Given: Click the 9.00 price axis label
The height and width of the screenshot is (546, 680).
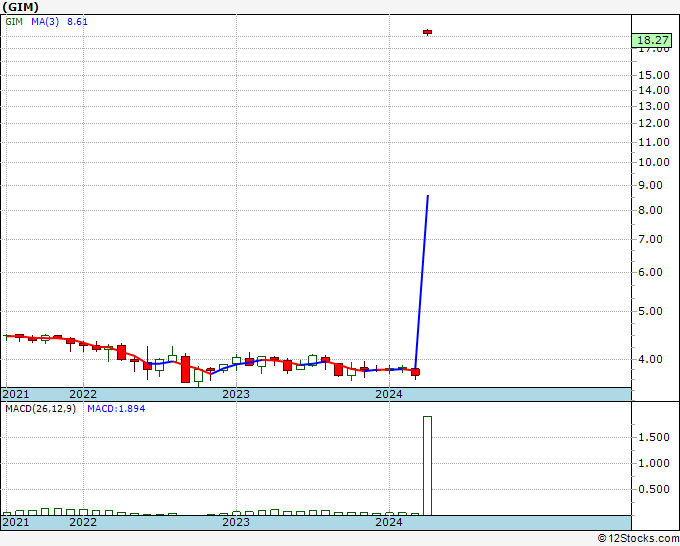Looking at the screenshot, I should tap(651, 185).
